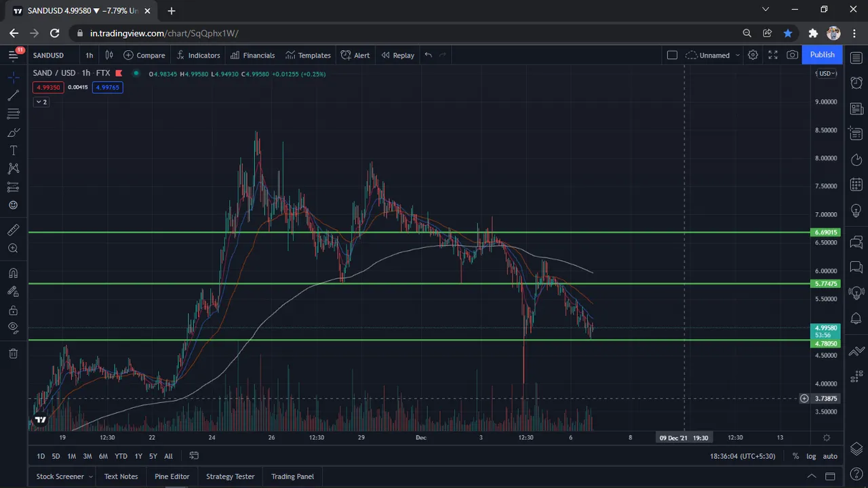Open the Unnamed layout dropdown

click(x=713, y=56)
